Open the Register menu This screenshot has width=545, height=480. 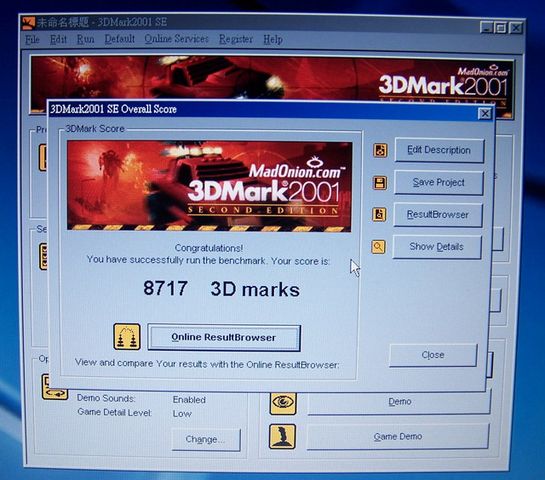click(236, 39)
